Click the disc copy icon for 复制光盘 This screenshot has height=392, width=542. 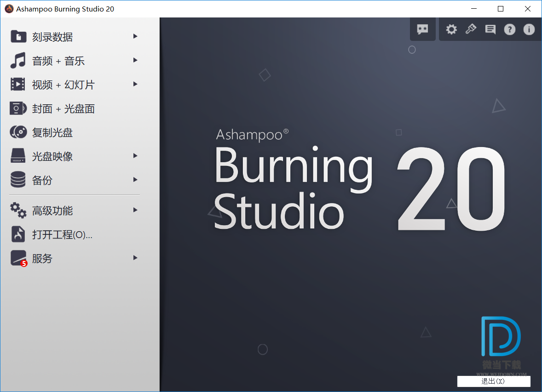coord(18,132)
